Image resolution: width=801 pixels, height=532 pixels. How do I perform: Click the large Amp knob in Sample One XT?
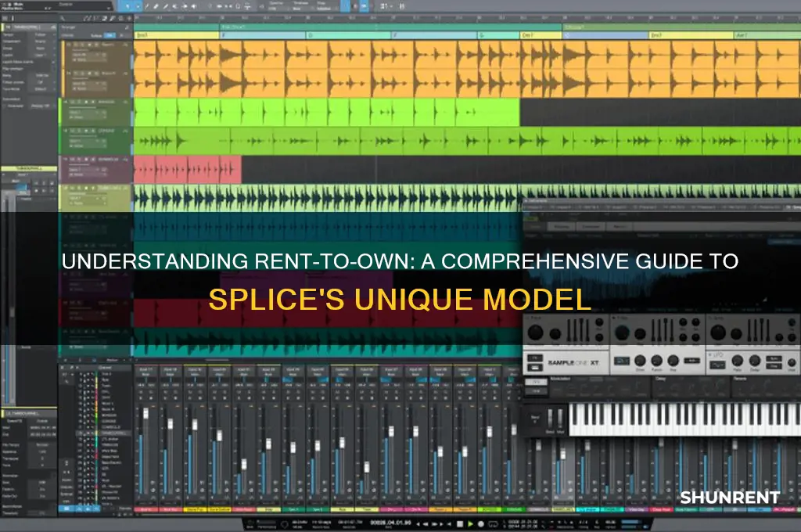(718, 332)
